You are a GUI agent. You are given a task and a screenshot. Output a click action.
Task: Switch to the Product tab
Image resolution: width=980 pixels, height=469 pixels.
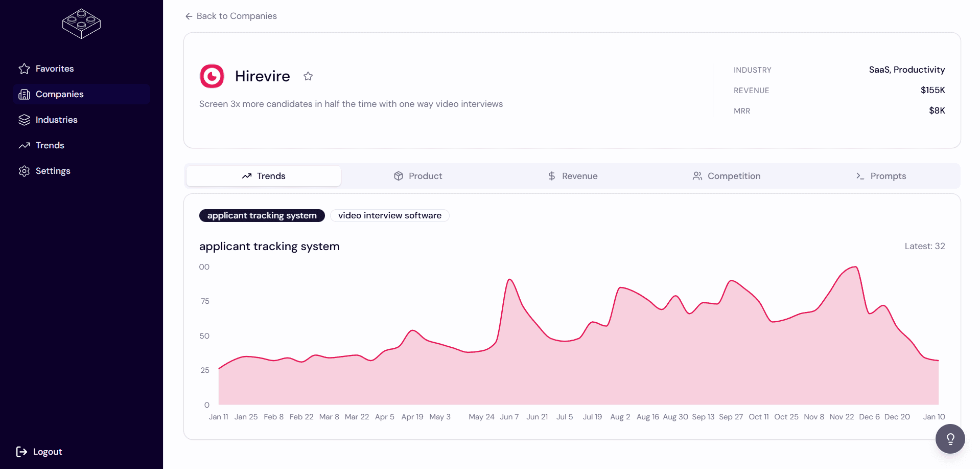tap(417, 176)
